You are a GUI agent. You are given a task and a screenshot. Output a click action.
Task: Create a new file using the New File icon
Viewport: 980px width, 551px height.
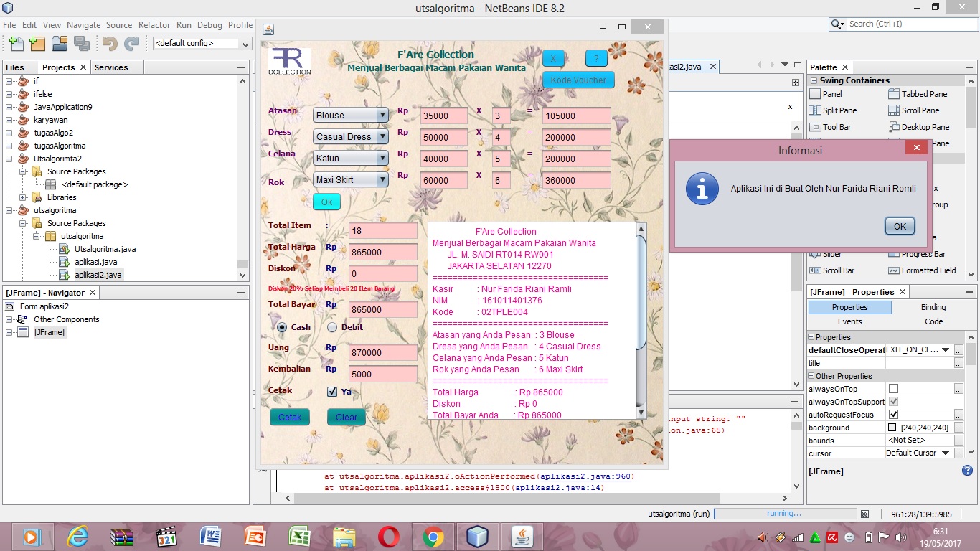tap(15, 44)
